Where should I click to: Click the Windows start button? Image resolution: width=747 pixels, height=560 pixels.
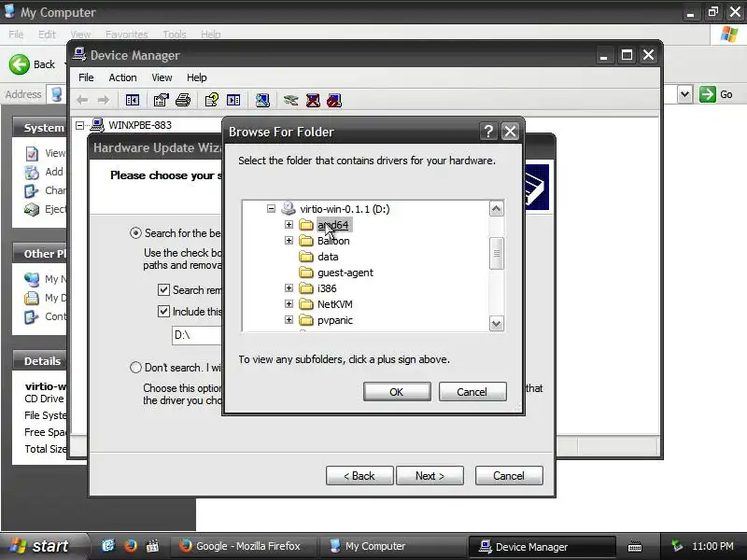pyautogui.click(x=43, y=546)
